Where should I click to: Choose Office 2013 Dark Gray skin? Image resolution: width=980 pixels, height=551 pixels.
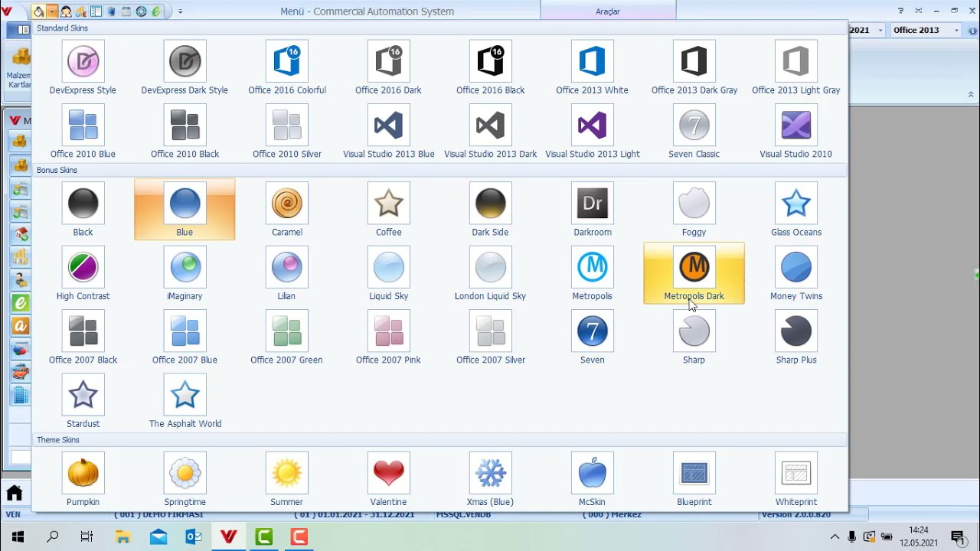[694, 68]
